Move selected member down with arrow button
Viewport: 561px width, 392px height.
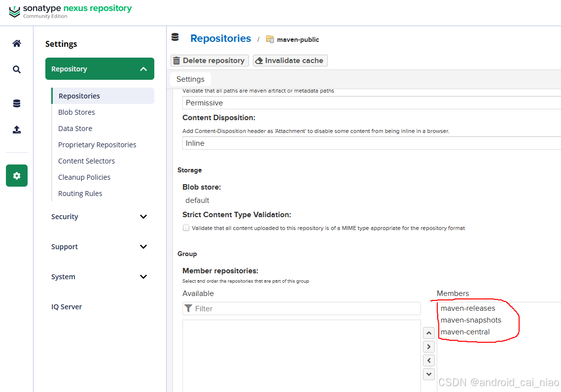(x=428, y=374)
